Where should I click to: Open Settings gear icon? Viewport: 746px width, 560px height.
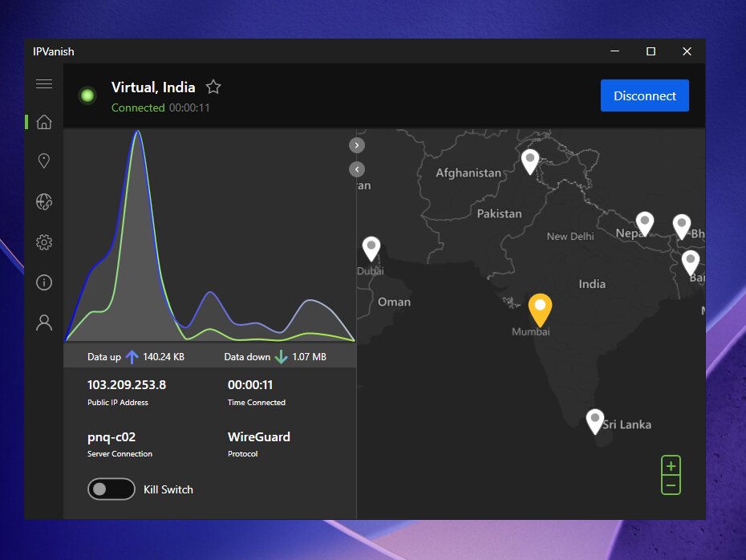(44, 242)
